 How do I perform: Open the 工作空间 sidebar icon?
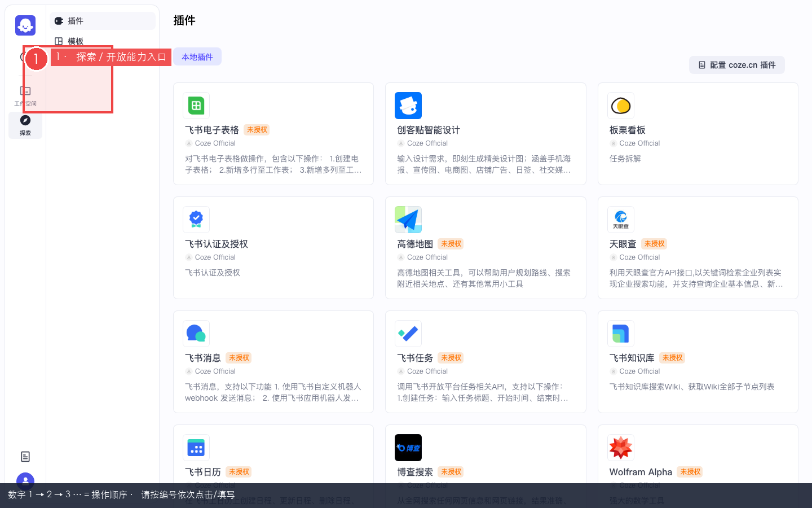(25, 96)
